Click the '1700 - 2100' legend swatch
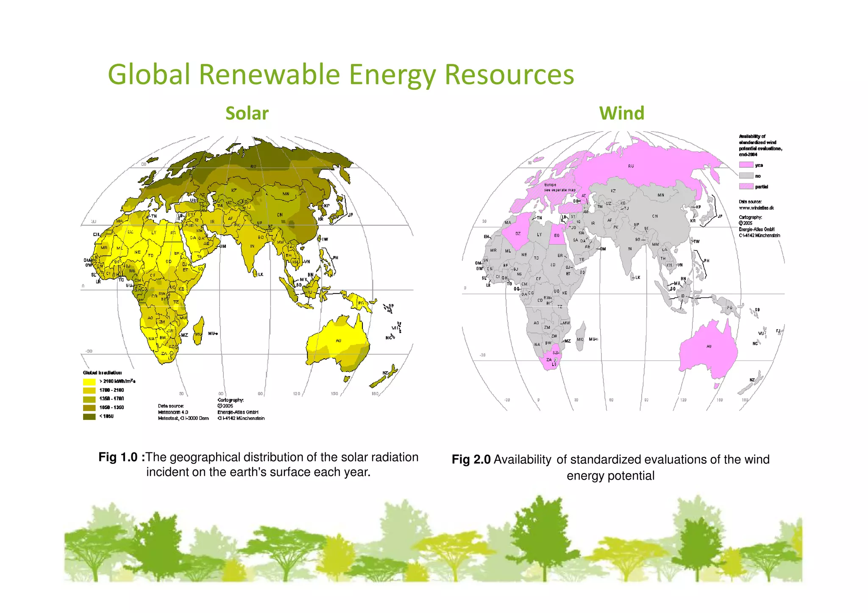The width and height of the screenshot is (868, 613). pos(89,390)
